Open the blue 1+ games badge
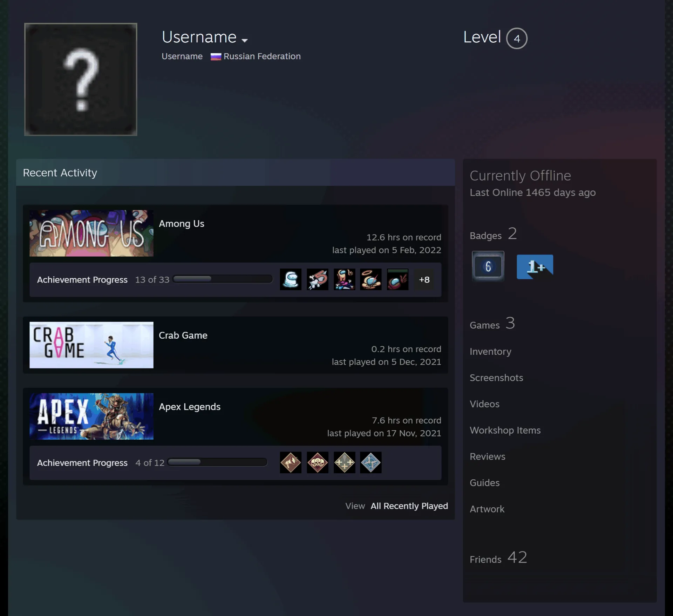Screen dimensions: 673x616 [x=535, y=267]
